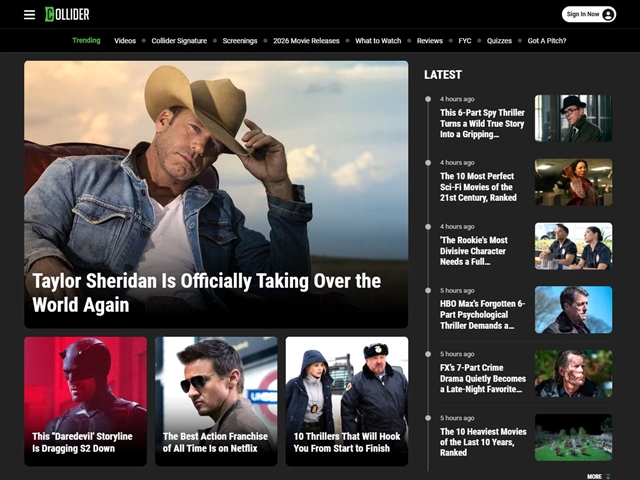Click the Heaviest Movies article thumbnail
This screenshot has height=480, width=640.
pyautogui.click(x=573, y=438)
